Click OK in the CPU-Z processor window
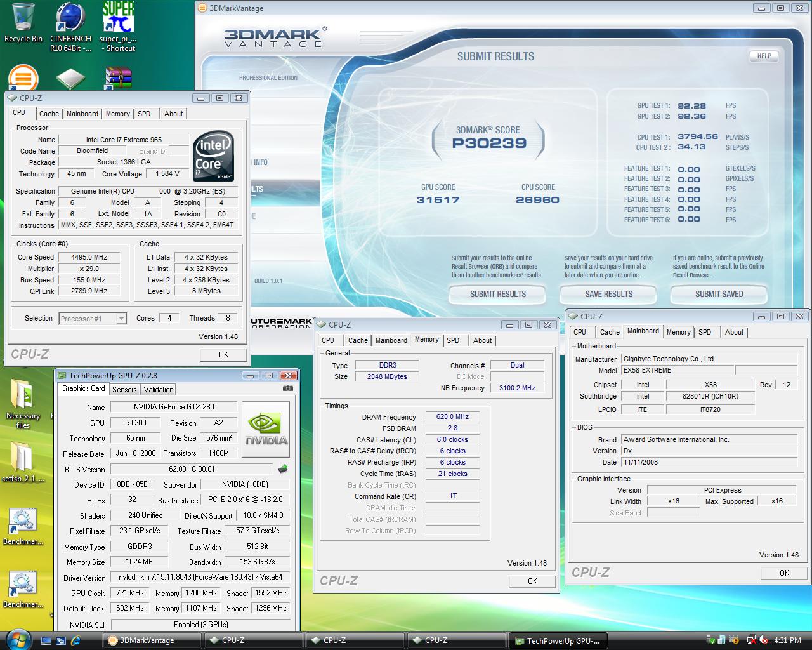The width and height of the screenshot is (812, 650). [x=223, y=354]
